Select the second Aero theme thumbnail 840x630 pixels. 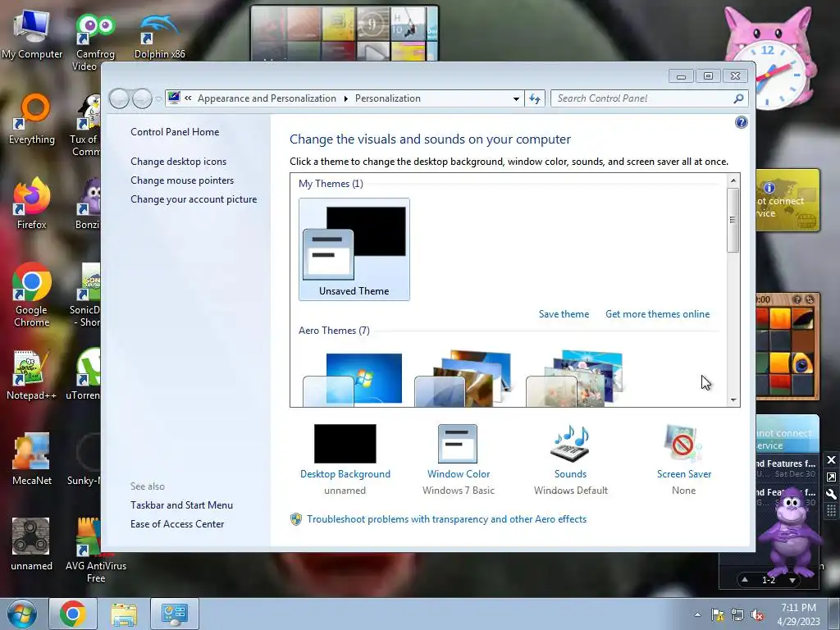point(463,379)
